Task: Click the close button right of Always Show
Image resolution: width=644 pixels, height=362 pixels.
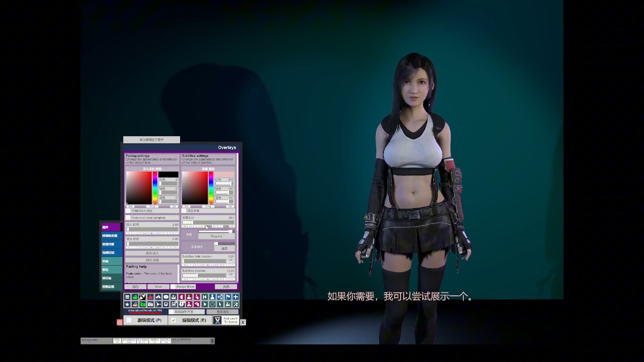Action: [226, 287]
